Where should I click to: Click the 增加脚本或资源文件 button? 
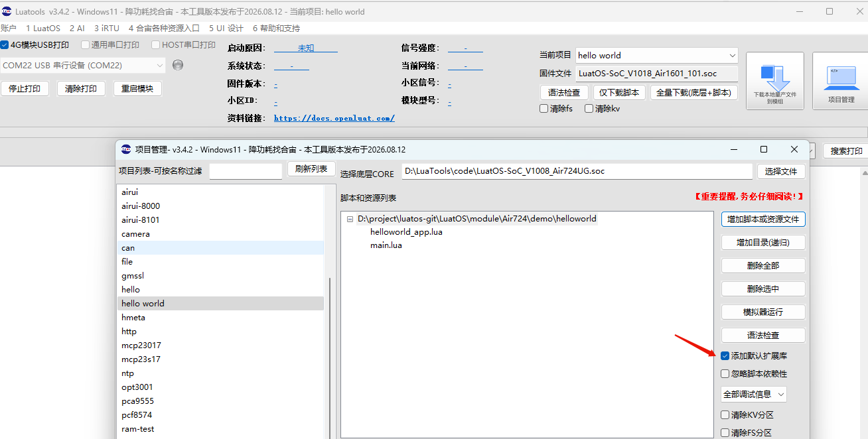pyautogui.click(x=762, y=219)
